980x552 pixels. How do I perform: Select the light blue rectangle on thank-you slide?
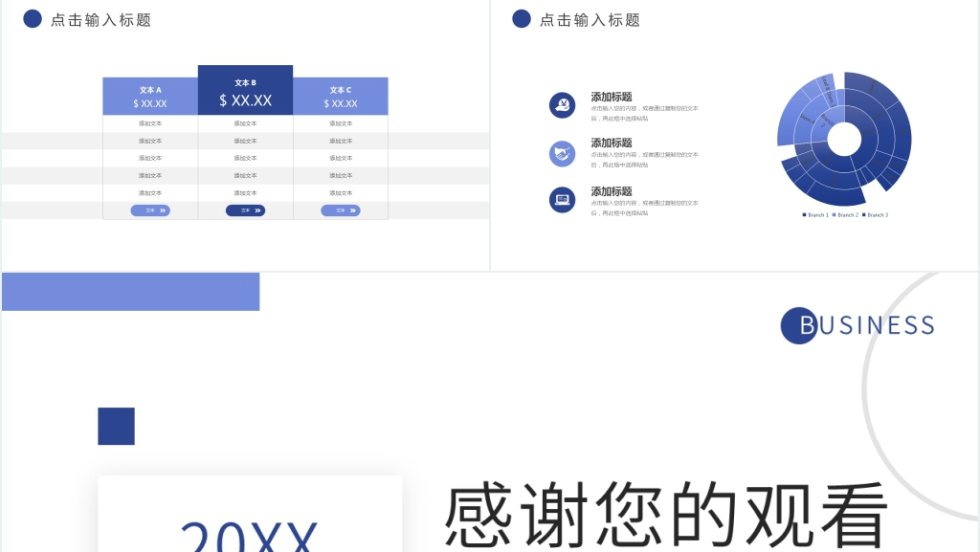[x=130, y=292]
